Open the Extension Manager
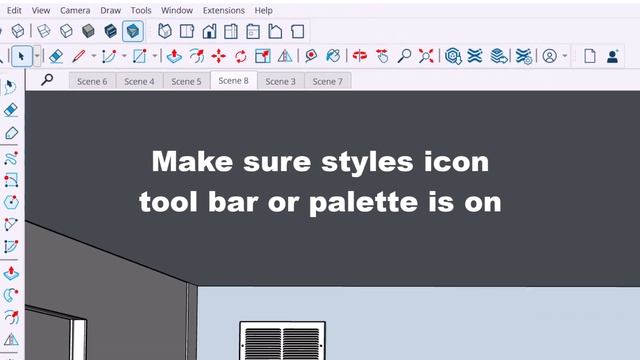 pos(524,56)
